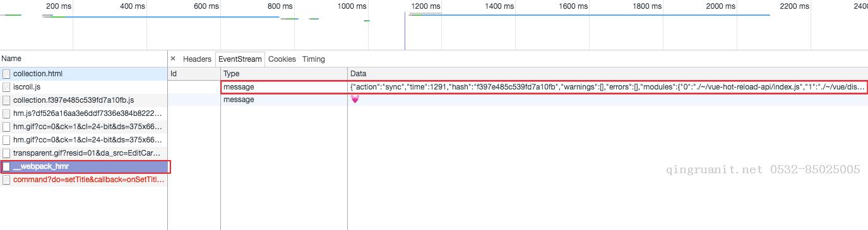Screen dimensions: 868x230
Task: Select the failed command?do=setTitle request
Action: tap(83, 180)
